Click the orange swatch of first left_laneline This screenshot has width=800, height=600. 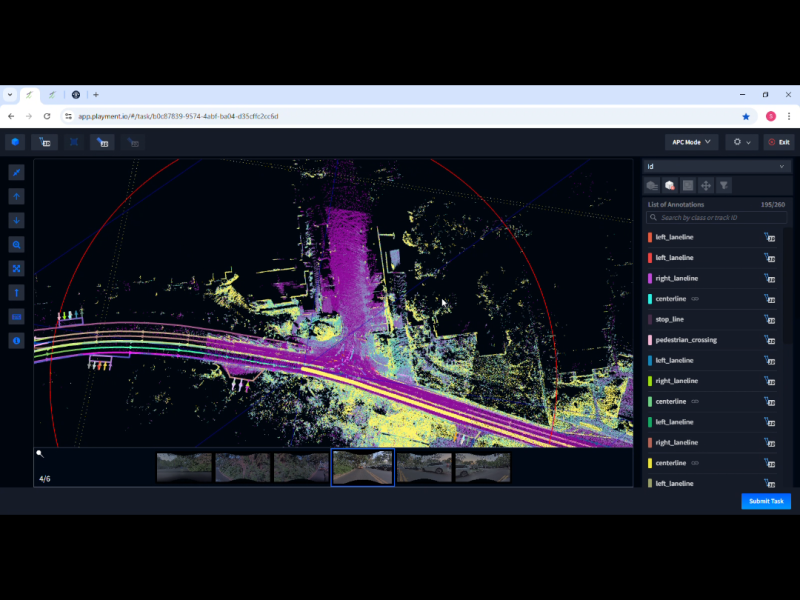(650, 237)
